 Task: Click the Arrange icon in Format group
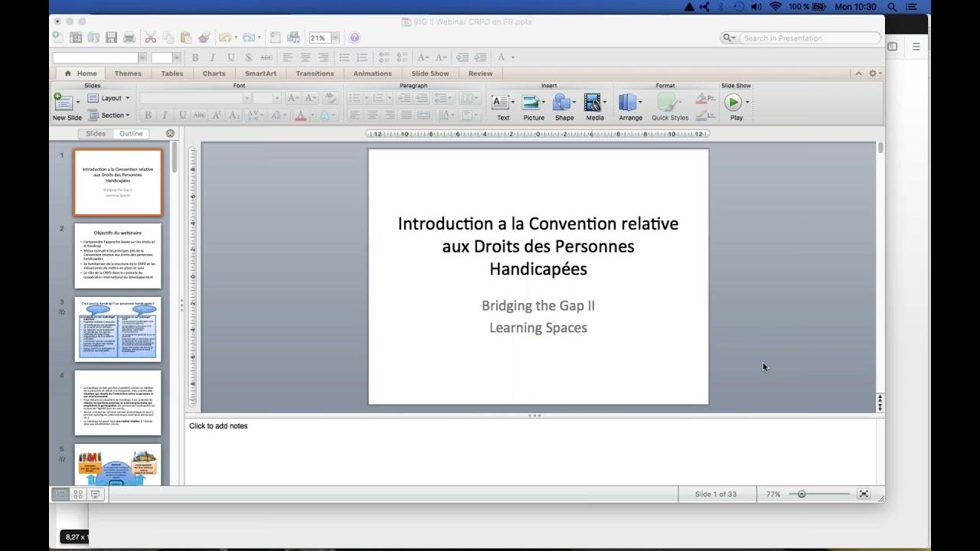[629, 102]
